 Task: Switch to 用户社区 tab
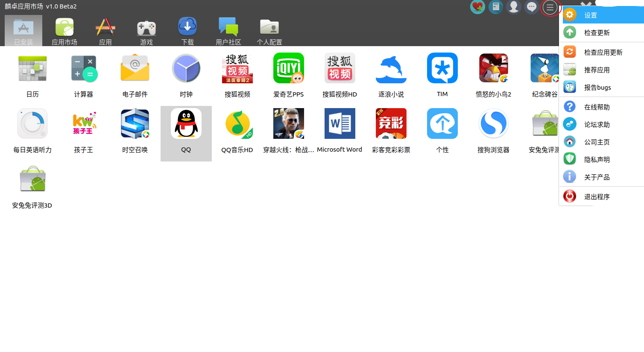coord(228,30)
